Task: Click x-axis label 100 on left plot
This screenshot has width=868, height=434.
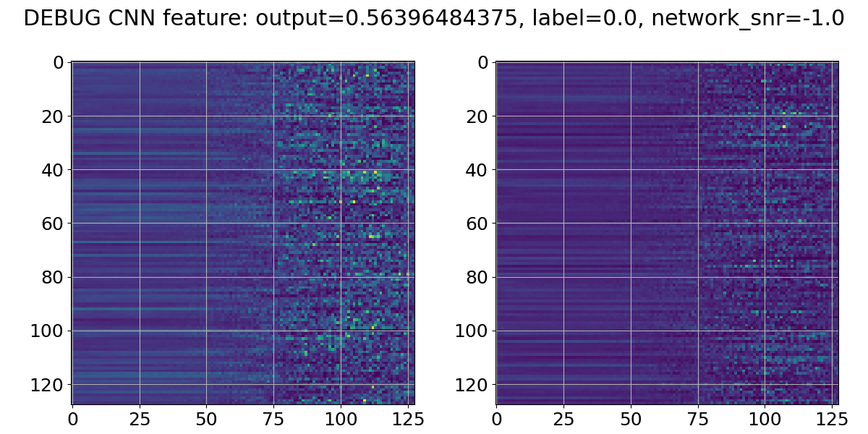Action: point(341,419)
